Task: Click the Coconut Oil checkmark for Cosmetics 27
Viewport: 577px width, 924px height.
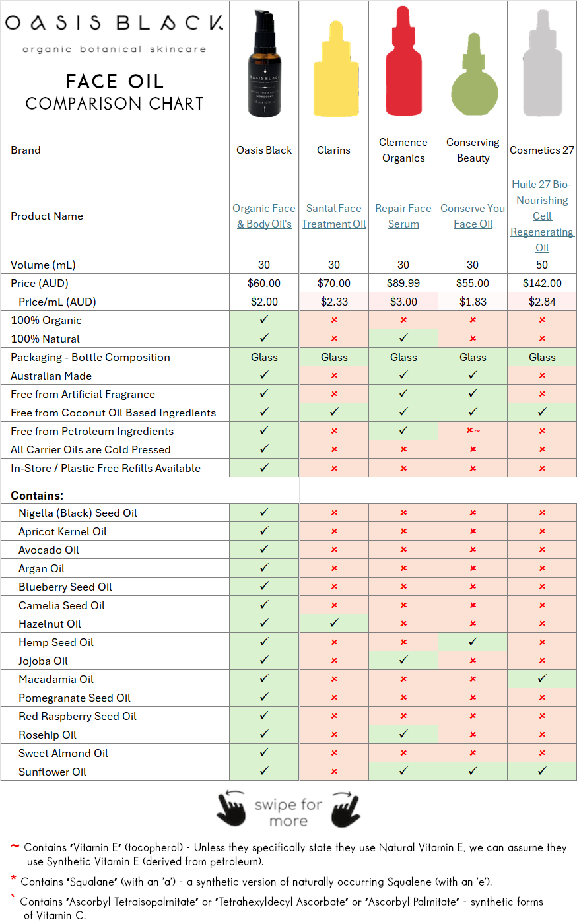Action: [542, 412]
